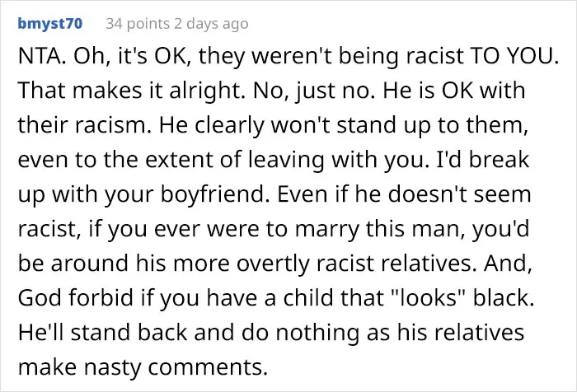Click the "up with your boyfriend" phrase
Viewport: 577px width, 392px height.
[x=142, y=194]
